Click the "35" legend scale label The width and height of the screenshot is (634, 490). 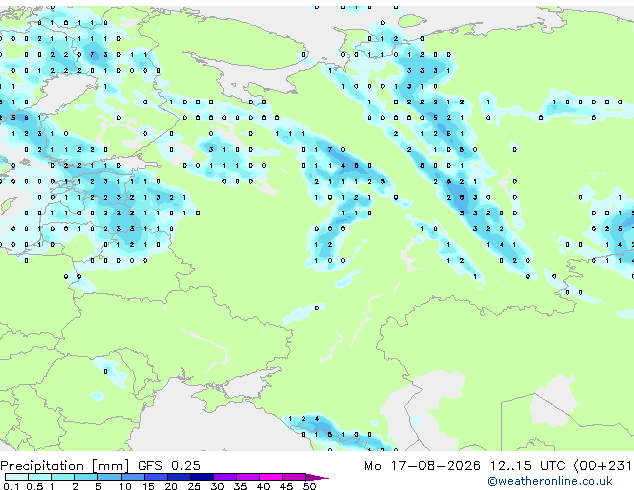[x=240, y=486]
